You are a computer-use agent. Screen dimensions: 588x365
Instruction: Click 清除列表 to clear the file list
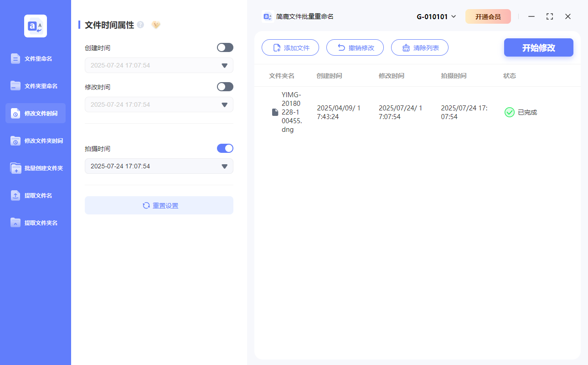[419, 47]
